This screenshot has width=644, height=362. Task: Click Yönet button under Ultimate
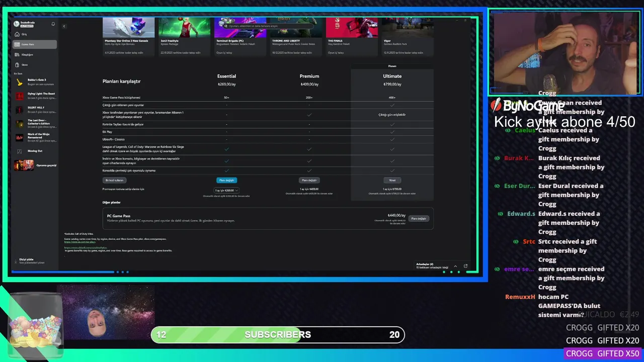point(392,180)
